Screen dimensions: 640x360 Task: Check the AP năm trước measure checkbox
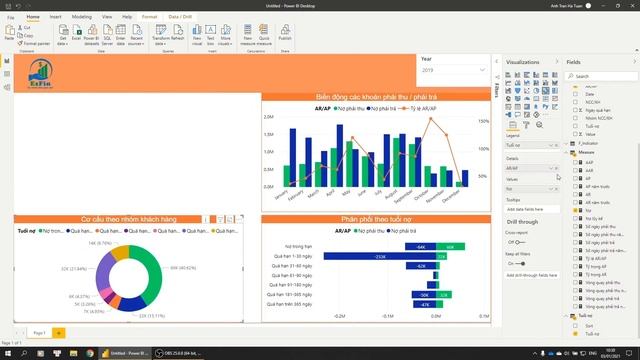(576, 187)
